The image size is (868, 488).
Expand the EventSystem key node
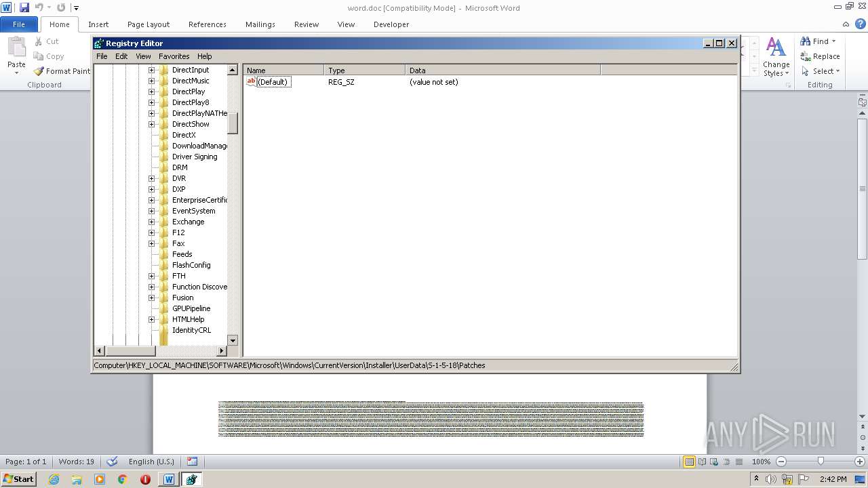click(x=152, y=211)
